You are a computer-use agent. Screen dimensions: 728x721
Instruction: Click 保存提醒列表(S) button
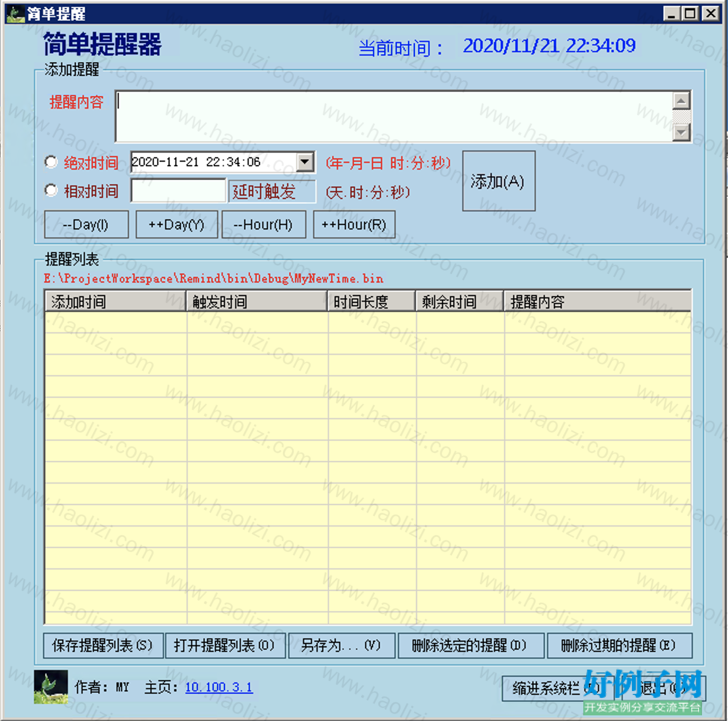pos(103,645)
